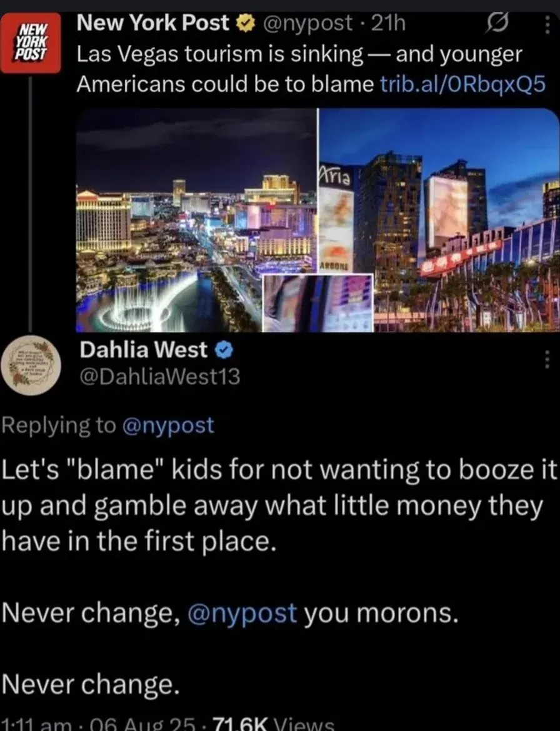Screen dimensions: 560x731
Task: Click the @nypost handle in the tweet header
Action: tap(308, 23)
